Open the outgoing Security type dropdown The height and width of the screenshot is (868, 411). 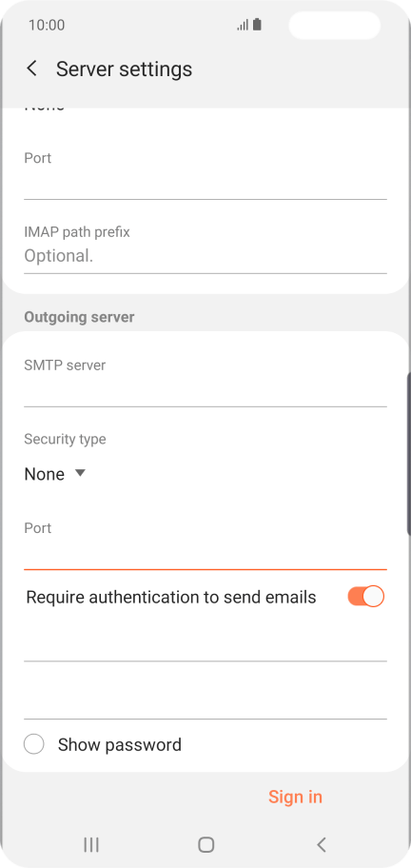click(55, 474)
